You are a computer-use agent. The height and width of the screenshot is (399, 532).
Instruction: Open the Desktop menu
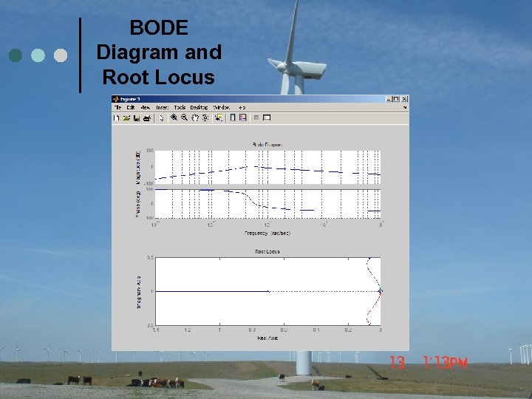click(x=199, y=107)
